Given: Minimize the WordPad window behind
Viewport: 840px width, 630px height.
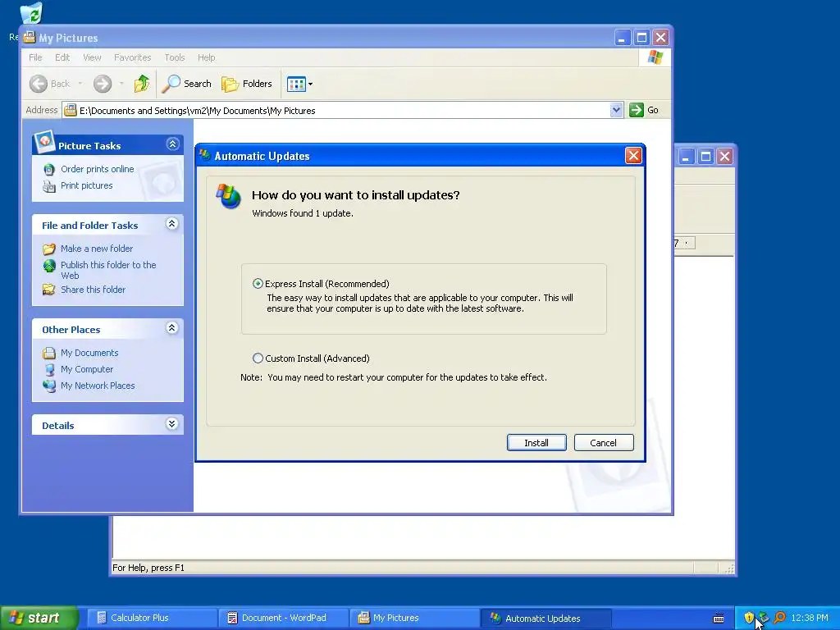Looking at the screenshot, I should (x=687, y=156).
